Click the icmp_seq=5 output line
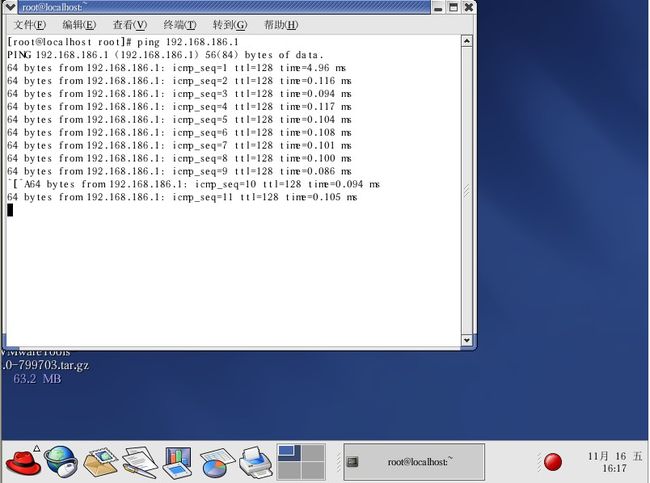This screenshot has width=650, height=483. [179, 119]
